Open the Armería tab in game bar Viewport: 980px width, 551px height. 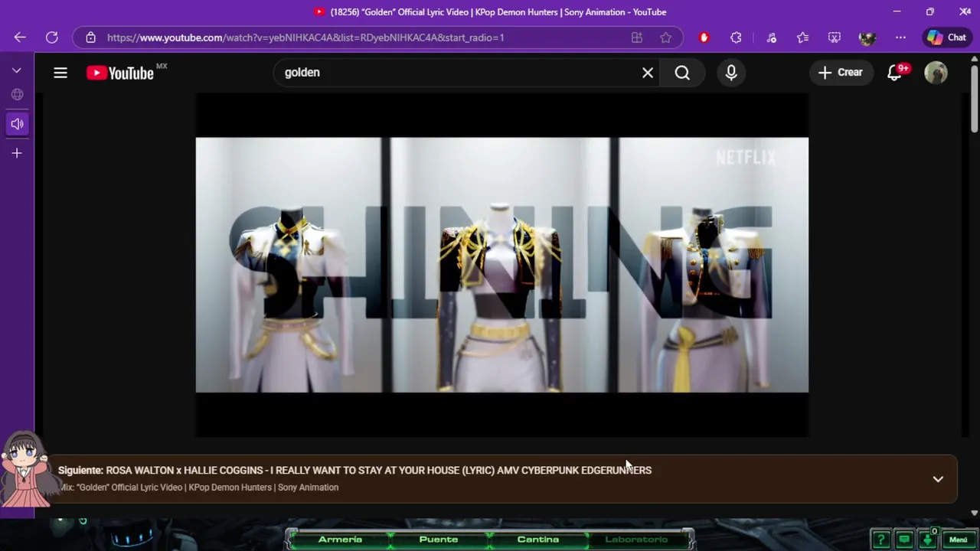(x=340, y=540)
